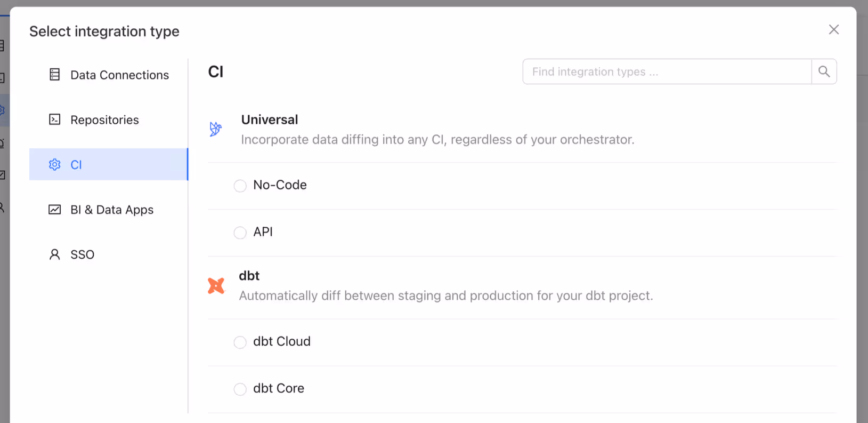The height and width of the screenshot is (423, 868).
Task: Select the No-Code radio button
Action: click(240, 186)
